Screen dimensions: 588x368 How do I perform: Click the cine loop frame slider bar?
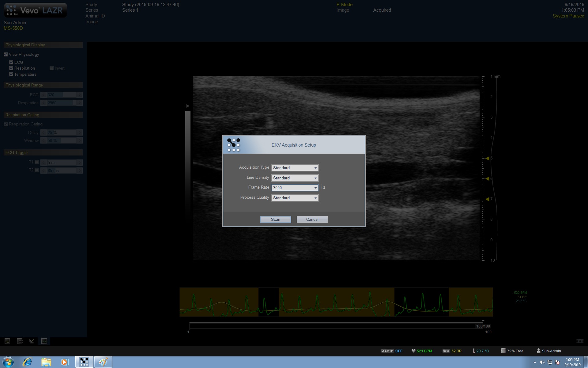tap(336, 323)
